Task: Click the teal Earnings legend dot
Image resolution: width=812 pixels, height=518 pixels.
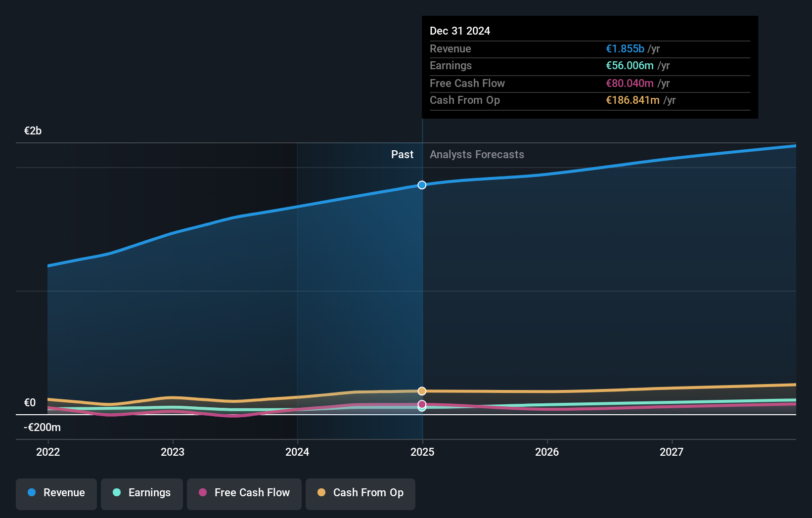Action: 117,492
